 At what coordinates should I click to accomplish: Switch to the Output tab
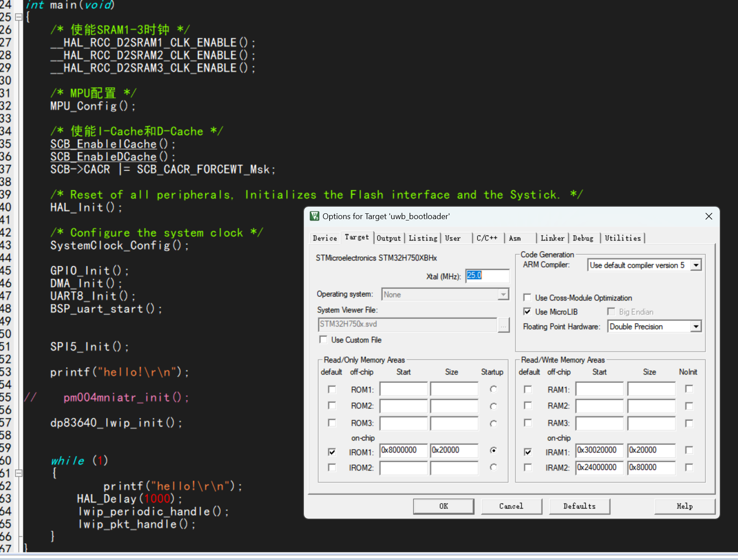point(389,238)
